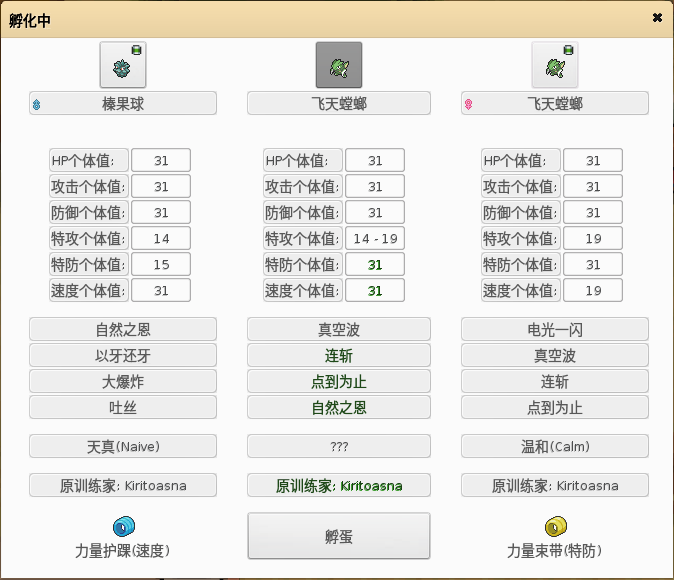Click the 力量护踝(速度) item label

pyautogui.click(x=123, y=551)
